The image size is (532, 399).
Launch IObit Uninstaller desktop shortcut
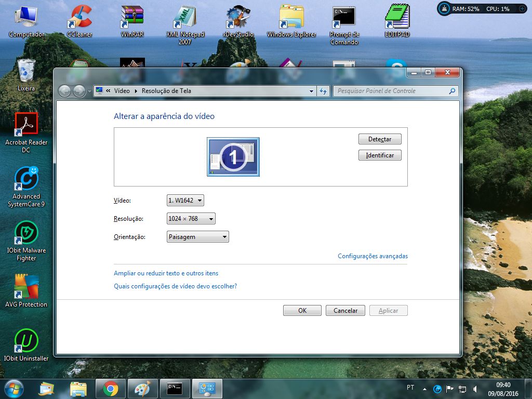(x=26, y=345)
